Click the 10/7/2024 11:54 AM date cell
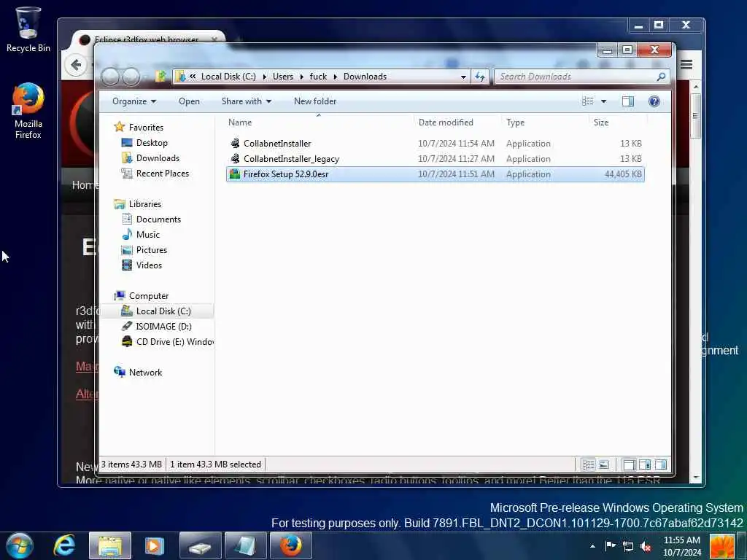Image resolution: width=747 pixels, height=560 pixels. point(456,144)
